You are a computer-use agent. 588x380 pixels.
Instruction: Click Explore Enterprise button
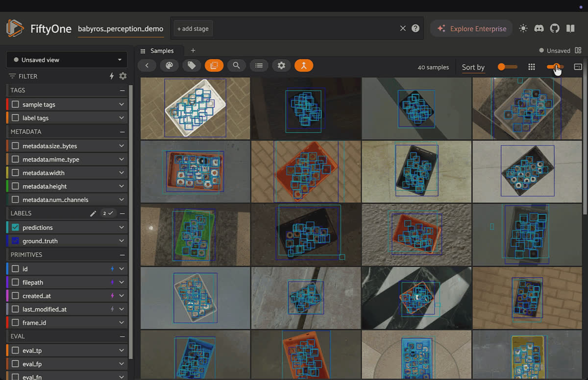471,28
